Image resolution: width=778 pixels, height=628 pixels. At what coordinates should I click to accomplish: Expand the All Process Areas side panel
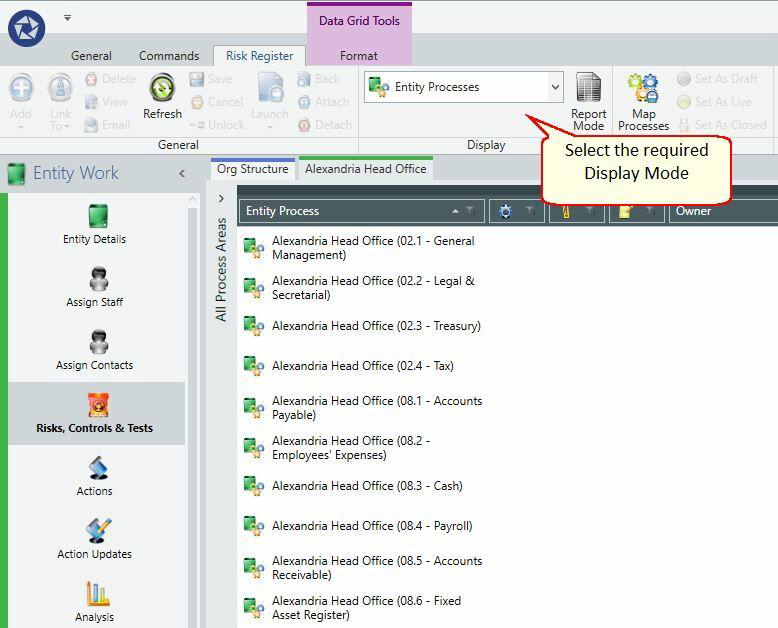[221, 198]
